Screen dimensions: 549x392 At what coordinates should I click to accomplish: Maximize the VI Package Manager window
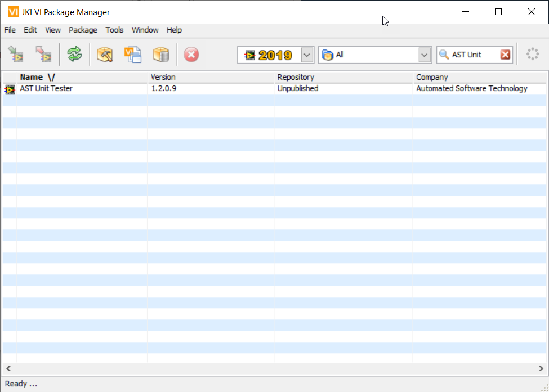point(498,12)
